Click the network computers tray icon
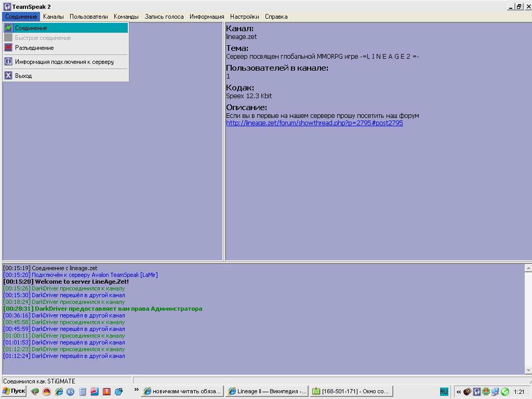532x399 pixels. point(495,392)
